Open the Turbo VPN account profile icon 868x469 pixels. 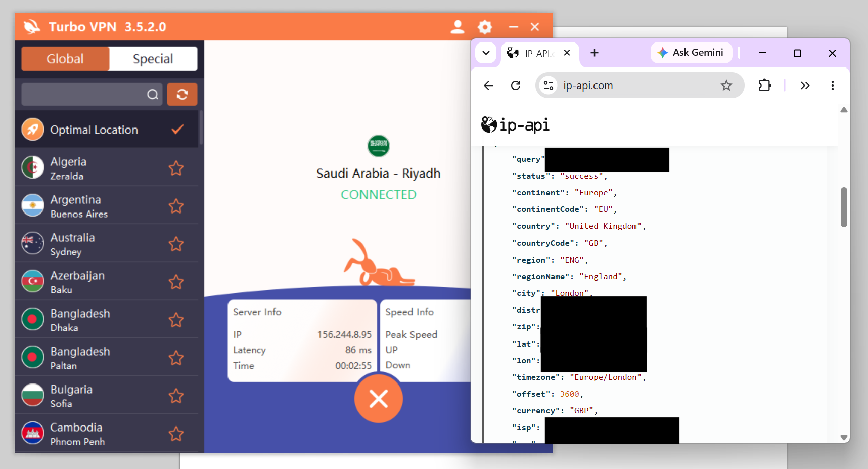coord(458,27)
